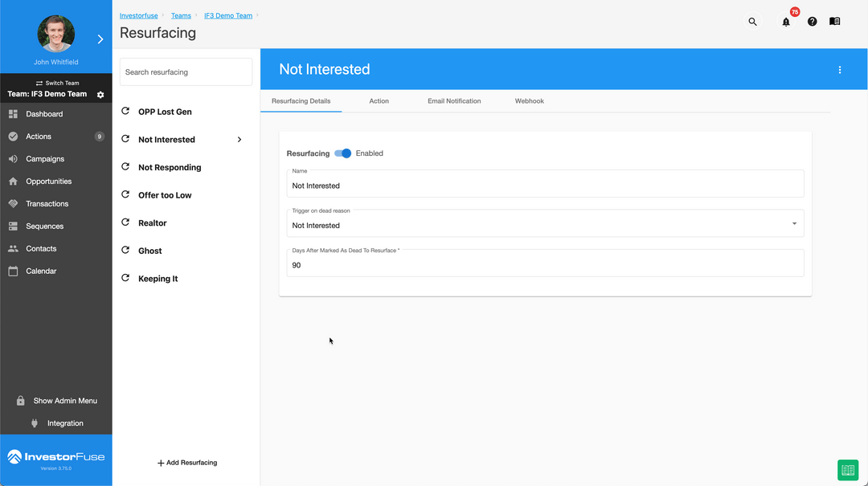
Task: Click the Add Resurfacing button
Action: pos(187,463)
